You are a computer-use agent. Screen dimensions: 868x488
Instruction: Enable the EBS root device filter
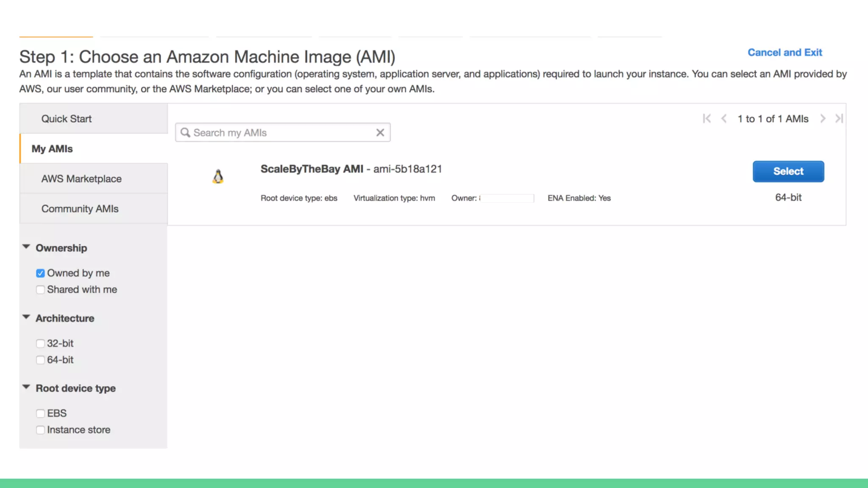[x=40, y=413]
